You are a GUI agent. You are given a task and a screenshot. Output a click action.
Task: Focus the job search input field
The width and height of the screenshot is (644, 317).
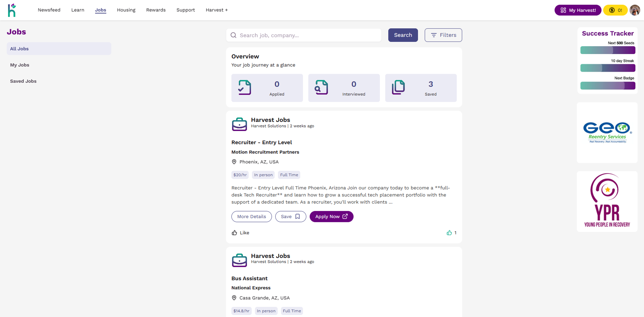pyautogui.click(x=307, y=35)
